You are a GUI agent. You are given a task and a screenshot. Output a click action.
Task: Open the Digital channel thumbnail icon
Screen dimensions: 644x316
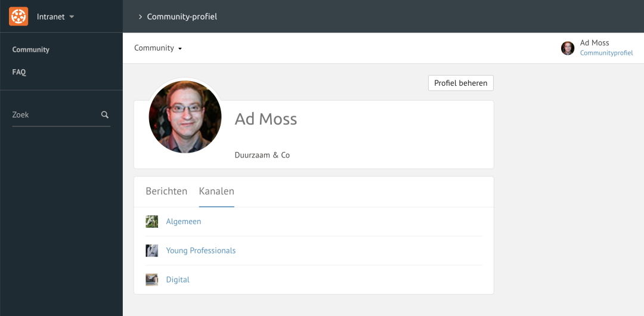click(151, 280)
